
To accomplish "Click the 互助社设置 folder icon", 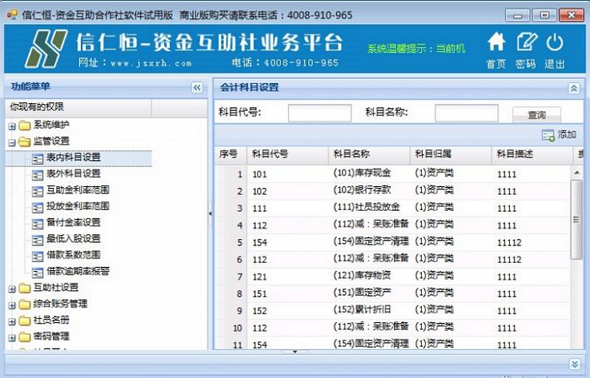I will pos(24,288).
